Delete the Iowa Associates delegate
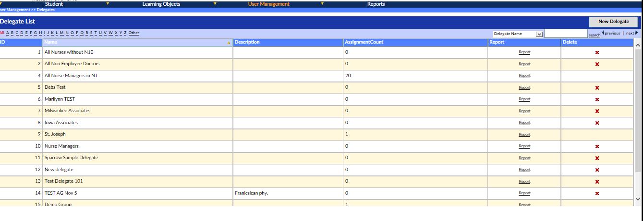Viewport: 644px width, 221px height. pos(597,123)
